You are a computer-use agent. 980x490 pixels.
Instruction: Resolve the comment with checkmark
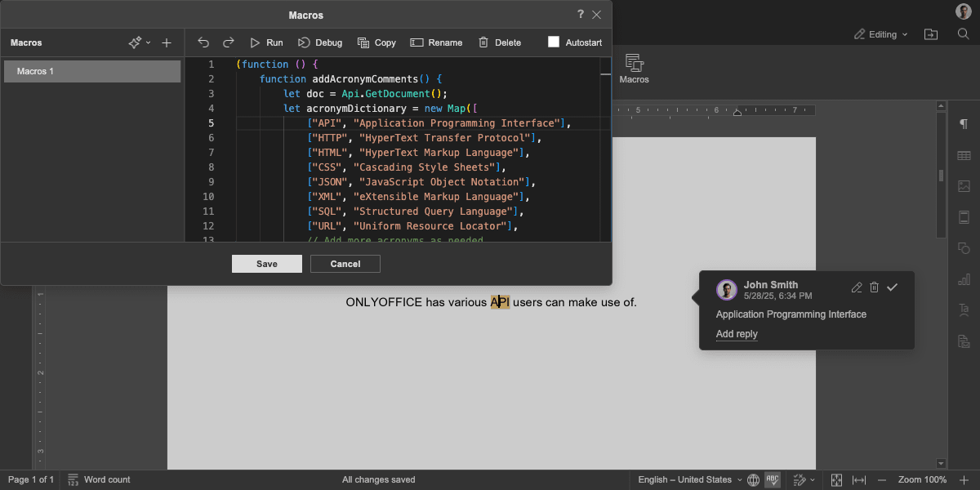pos(893,287)
